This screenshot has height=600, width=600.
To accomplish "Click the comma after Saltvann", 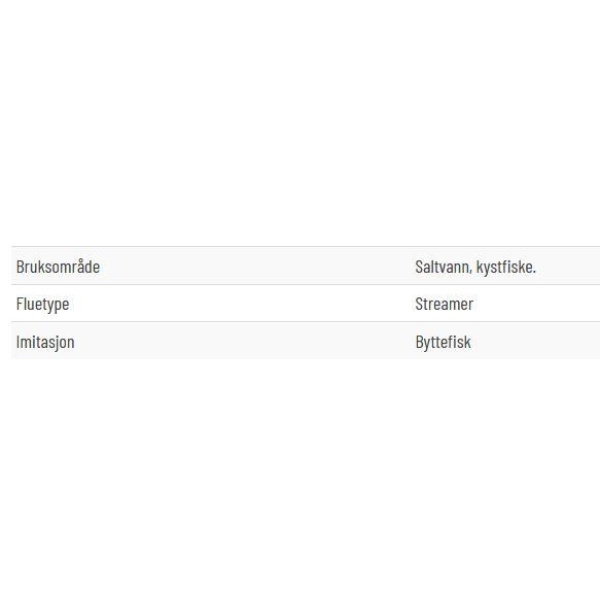I will tap(470, 272).
